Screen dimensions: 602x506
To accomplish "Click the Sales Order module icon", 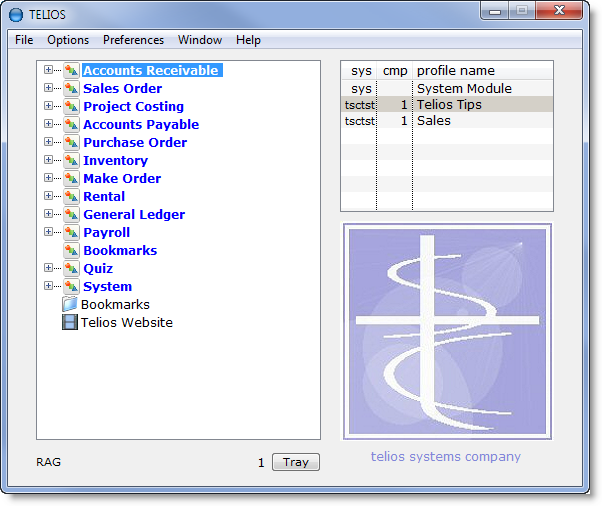I will pyautogui.click(x=71, y=89).
